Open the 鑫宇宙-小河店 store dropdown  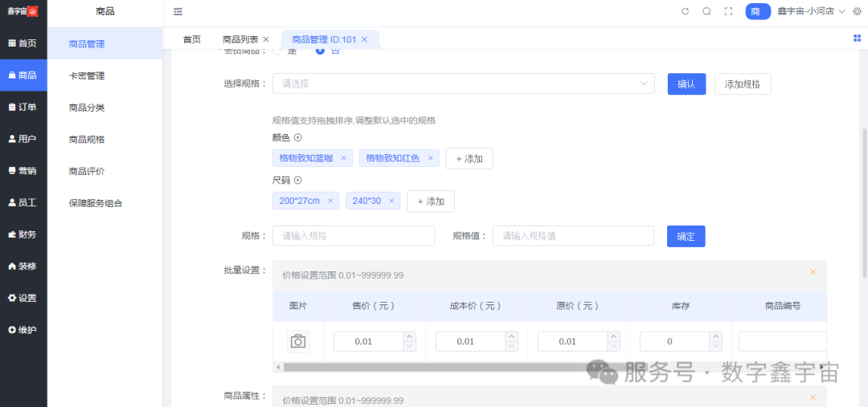coord(811,11)
